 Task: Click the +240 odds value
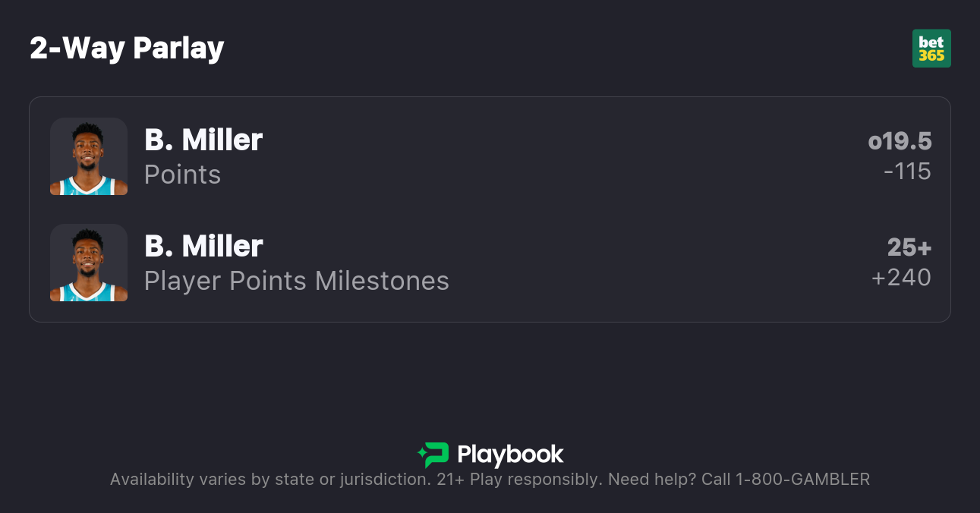coord(901,278)
